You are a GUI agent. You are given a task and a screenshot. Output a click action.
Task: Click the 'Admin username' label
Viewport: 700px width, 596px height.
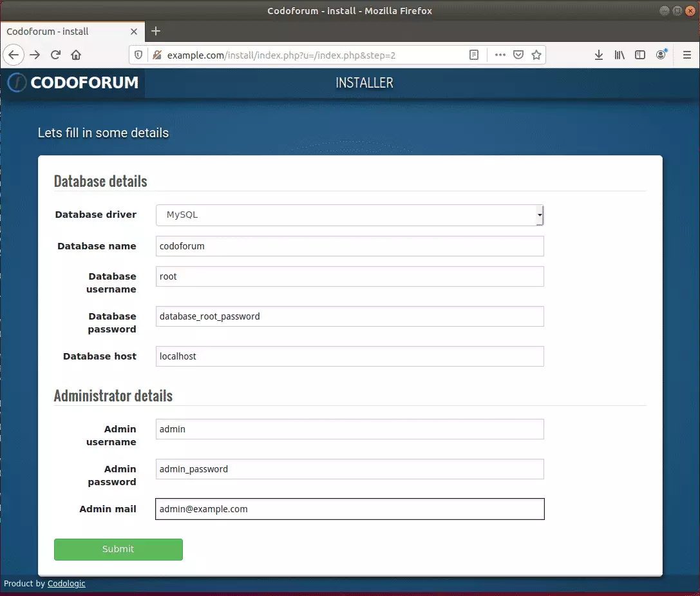tap(111, 436)
